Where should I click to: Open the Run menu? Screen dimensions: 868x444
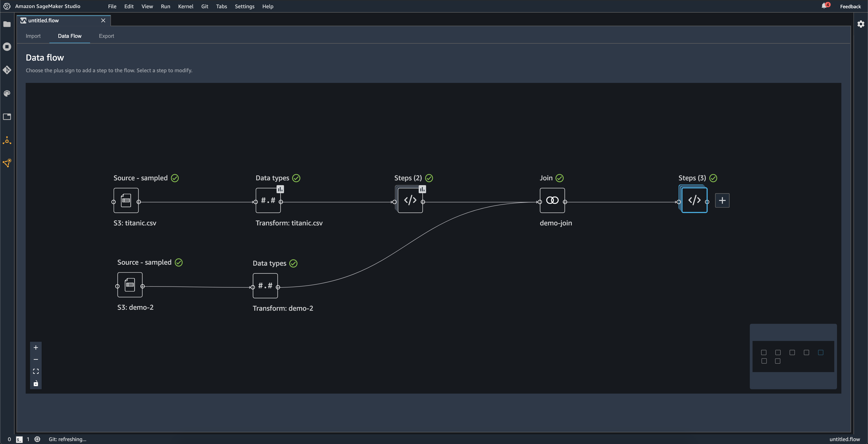coord(165,6)
